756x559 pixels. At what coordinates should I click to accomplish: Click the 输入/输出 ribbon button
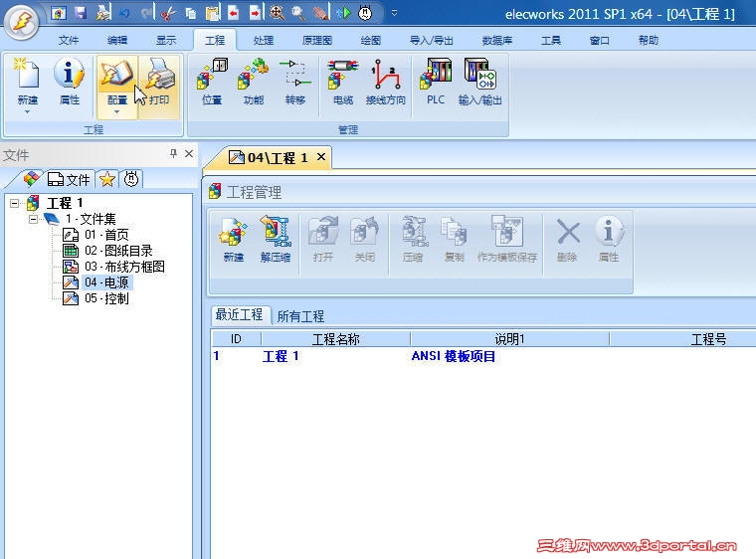(480, 81)
